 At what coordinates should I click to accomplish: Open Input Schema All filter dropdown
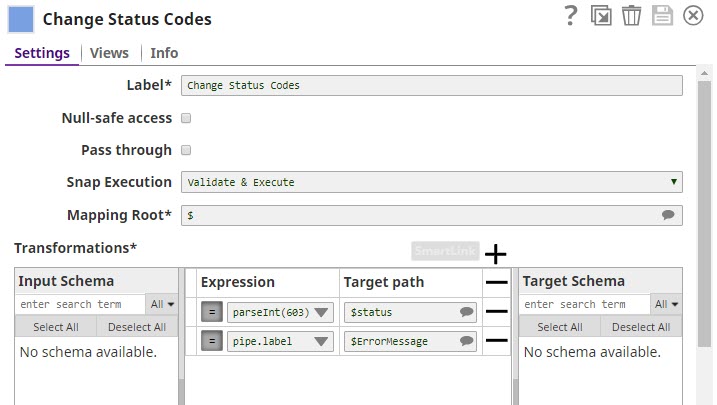161,304
